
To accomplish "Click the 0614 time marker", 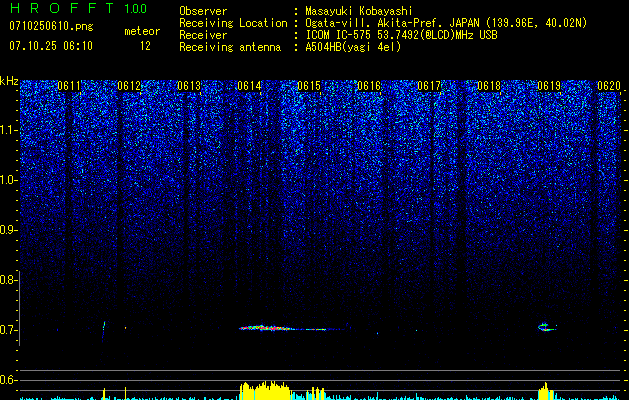I will tap(249, 86).
